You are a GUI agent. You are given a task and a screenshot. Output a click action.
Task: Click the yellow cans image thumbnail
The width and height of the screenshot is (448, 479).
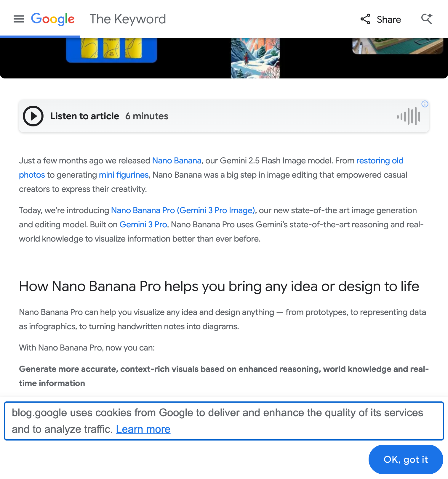click(x=111, y=50)
